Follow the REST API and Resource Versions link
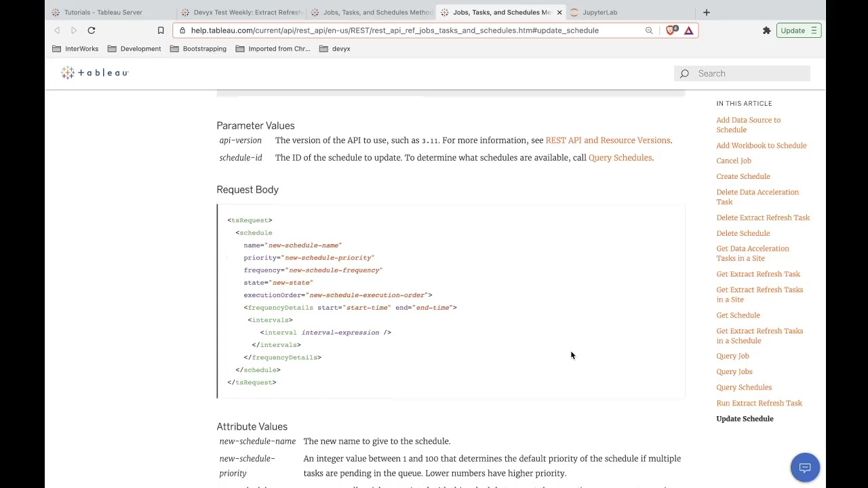The image size is (868, 488). pyautogui.click(x=608, y=140)
